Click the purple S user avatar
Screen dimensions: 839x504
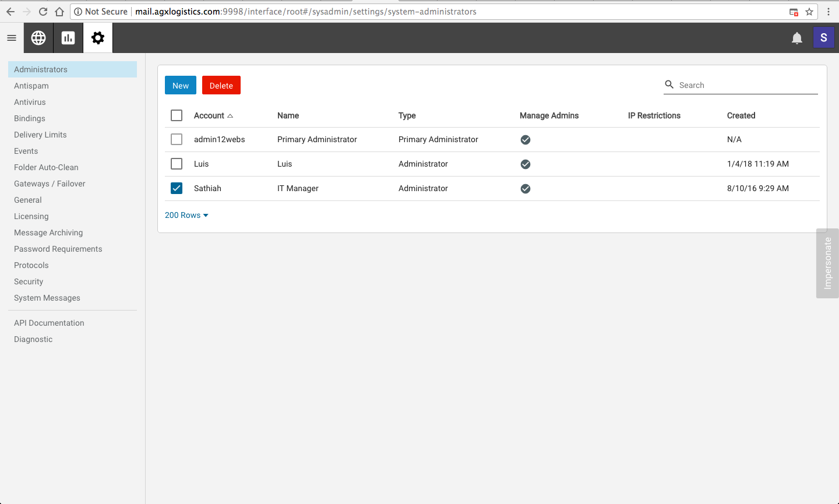(x=823, y=38)
